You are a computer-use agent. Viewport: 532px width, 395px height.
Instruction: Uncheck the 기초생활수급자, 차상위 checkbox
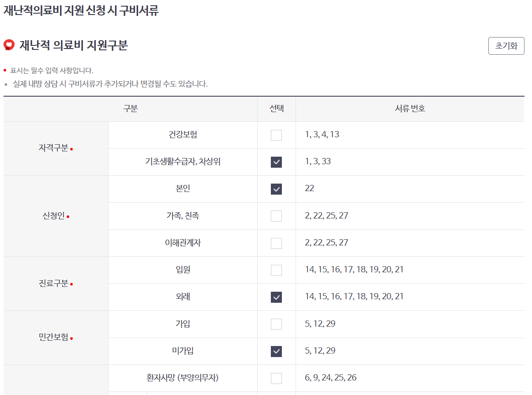(x=276, y=162)
